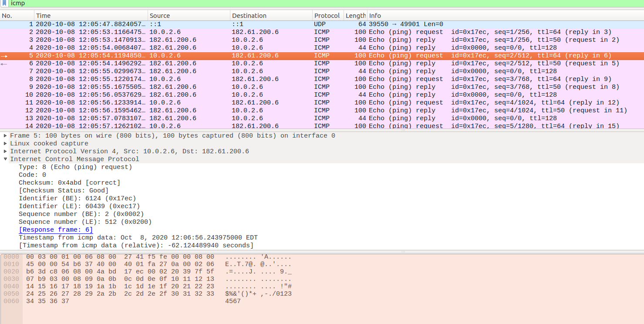
Task: Select packet 4 reply with ttl=128
Action: (322, 48)
